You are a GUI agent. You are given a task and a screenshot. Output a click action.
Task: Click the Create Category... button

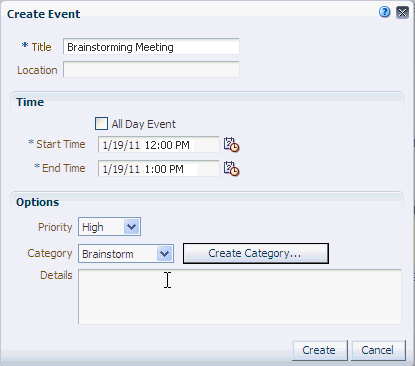point(256,253)
